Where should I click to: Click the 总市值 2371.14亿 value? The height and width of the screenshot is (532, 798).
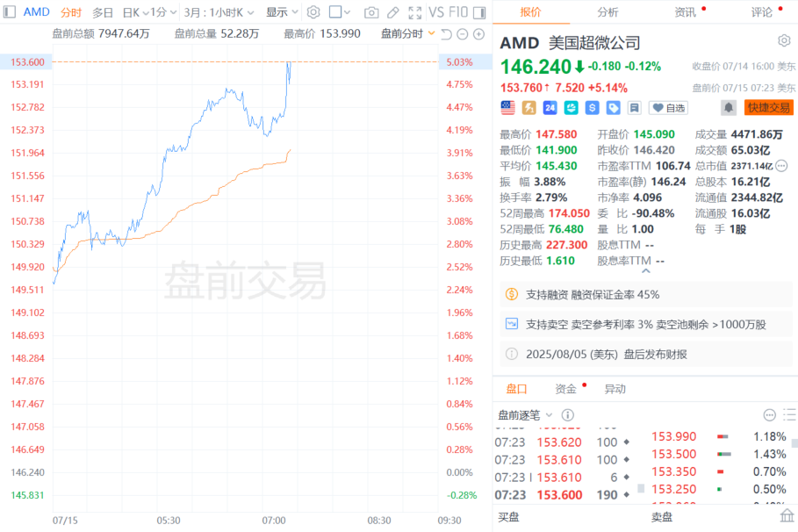click(x=751, y=166)
